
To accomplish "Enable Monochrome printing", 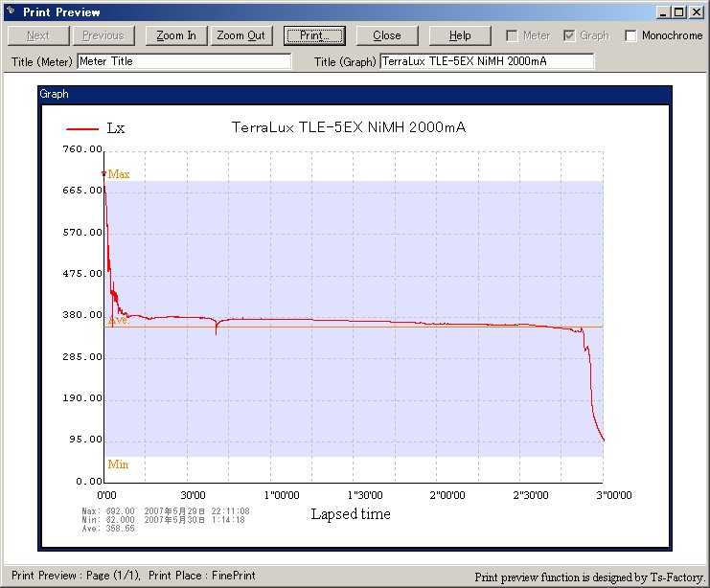I will click(630, 35).
